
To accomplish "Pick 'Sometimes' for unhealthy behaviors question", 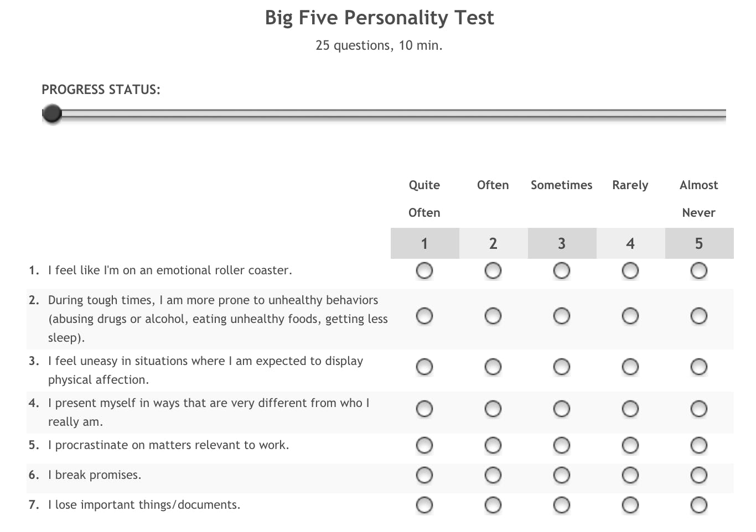I will tap(562, 316).
